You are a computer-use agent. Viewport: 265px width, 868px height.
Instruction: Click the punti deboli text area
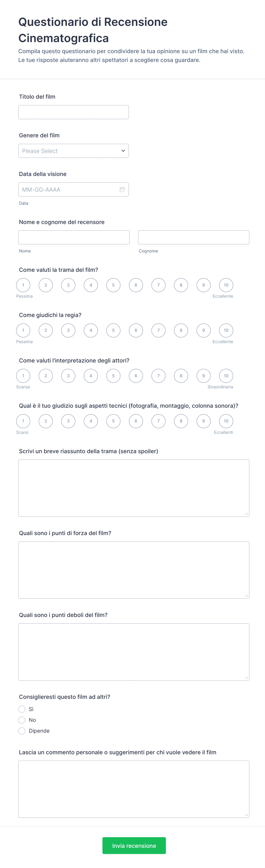click(134, 652)
